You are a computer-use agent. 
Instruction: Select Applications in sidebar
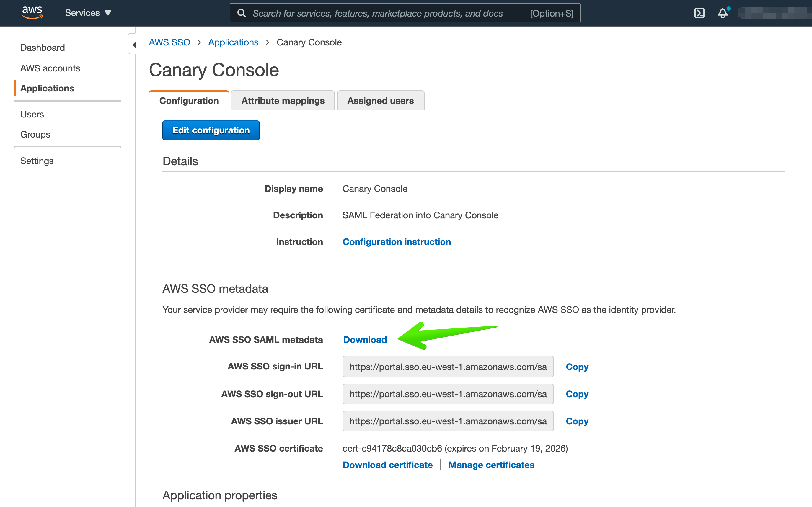47,88
